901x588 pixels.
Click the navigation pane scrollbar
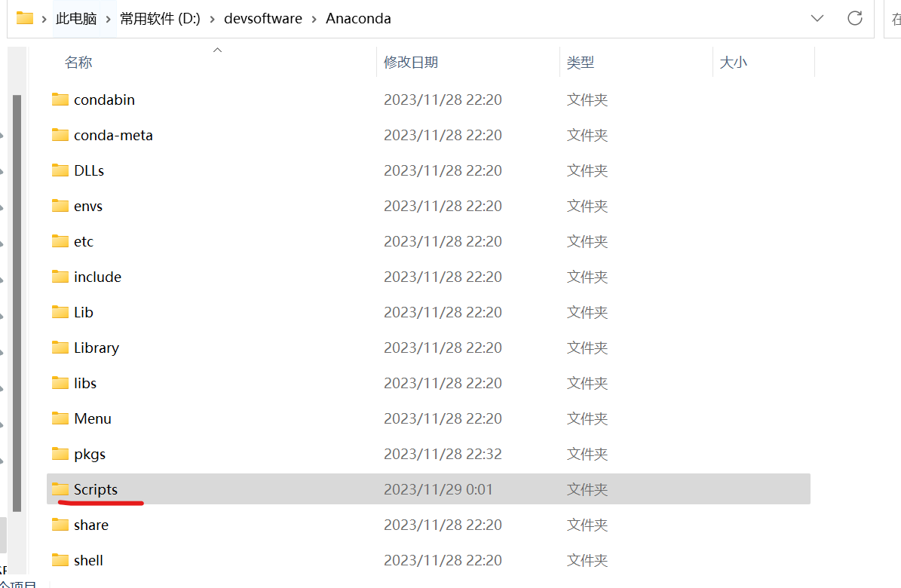pyautogui.click(x=17, y=303)
